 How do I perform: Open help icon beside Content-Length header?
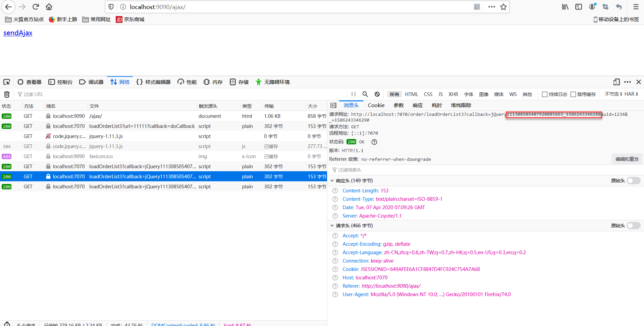pos(335,191)
